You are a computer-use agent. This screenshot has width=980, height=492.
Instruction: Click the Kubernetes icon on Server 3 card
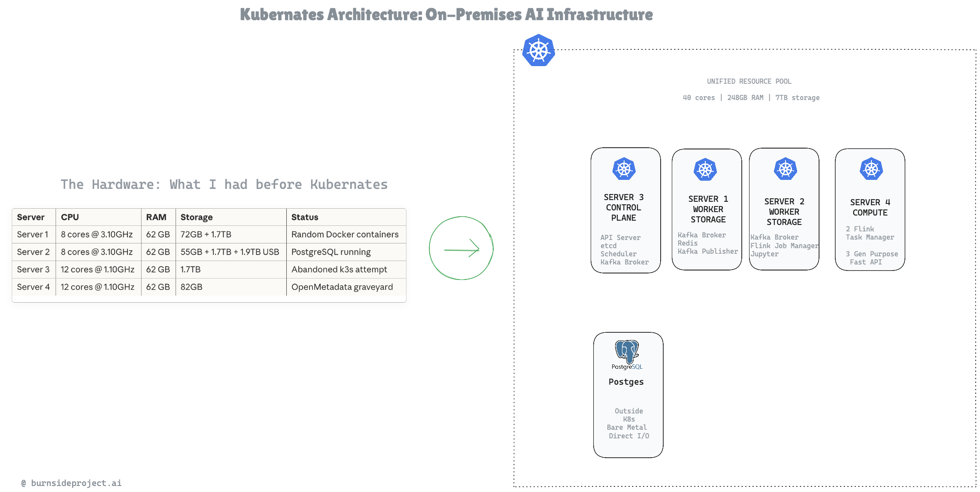(x=624, y=169)
